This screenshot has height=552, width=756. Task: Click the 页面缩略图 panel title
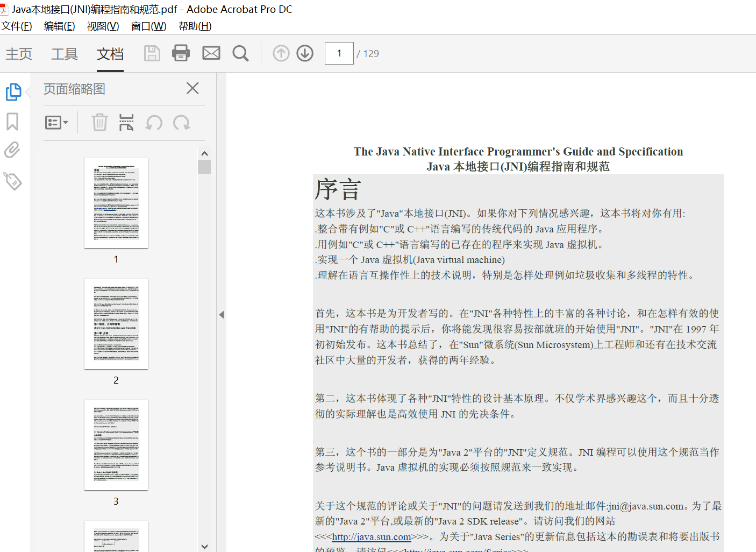tap(74, 89)
